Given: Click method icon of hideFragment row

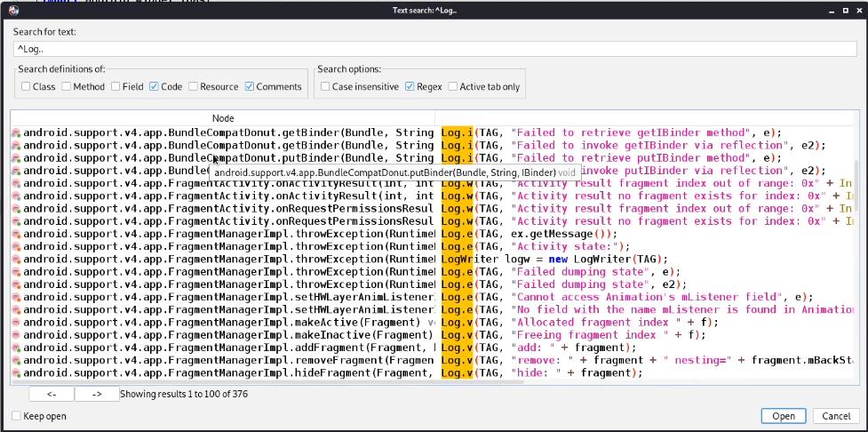Looking at the screenshot, I should coord(16,373).
